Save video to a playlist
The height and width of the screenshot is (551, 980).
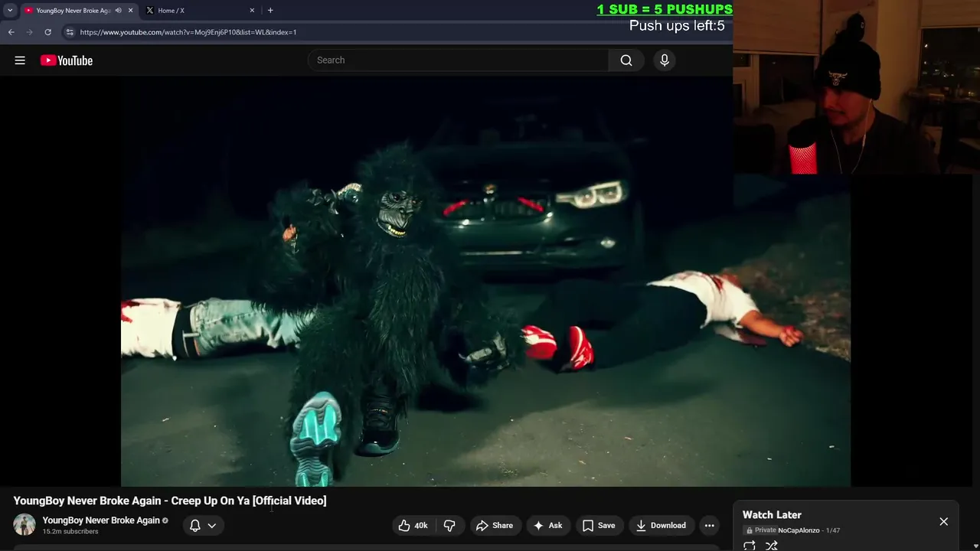click(599, 525)
